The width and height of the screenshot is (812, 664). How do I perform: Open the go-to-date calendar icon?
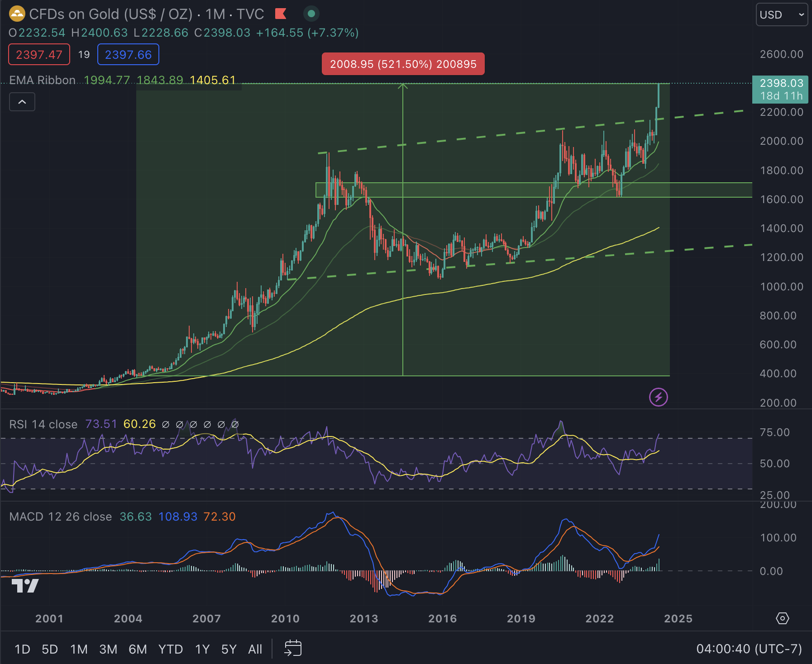click(293, 648)
